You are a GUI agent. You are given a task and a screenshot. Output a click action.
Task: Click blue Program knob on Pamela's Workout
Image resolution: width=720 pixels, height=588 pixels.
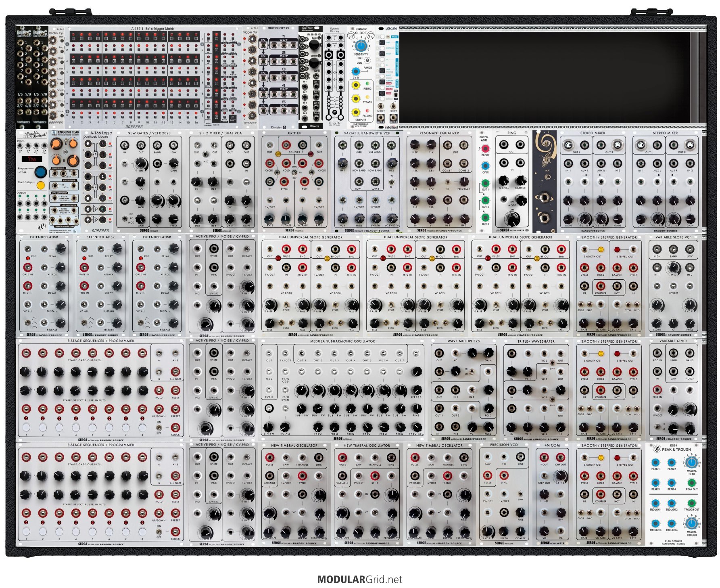point(40,172)
